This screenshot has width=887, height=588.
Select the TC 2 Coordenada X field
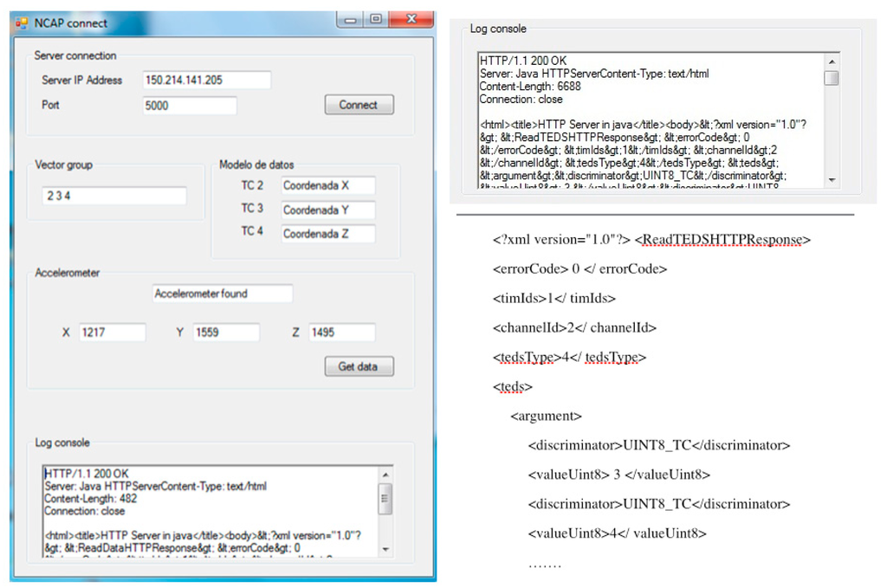[327, 185]
